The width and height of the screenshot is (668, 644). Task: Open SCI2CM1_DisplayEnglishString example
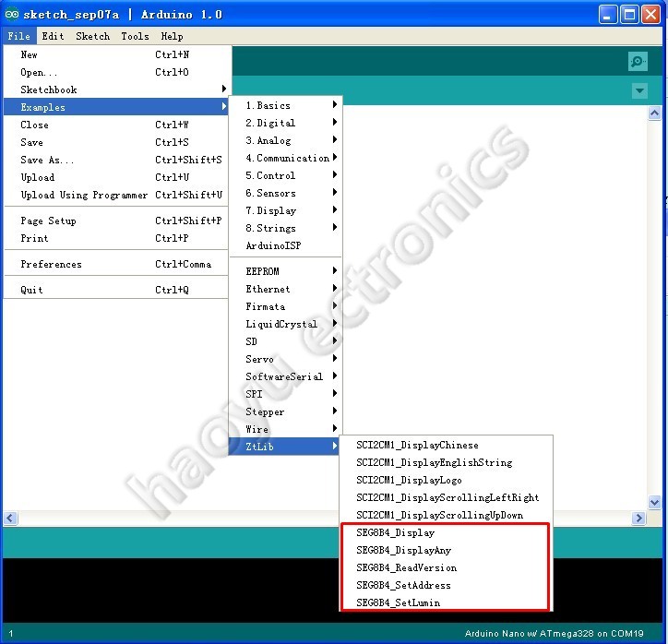point(446,462)
